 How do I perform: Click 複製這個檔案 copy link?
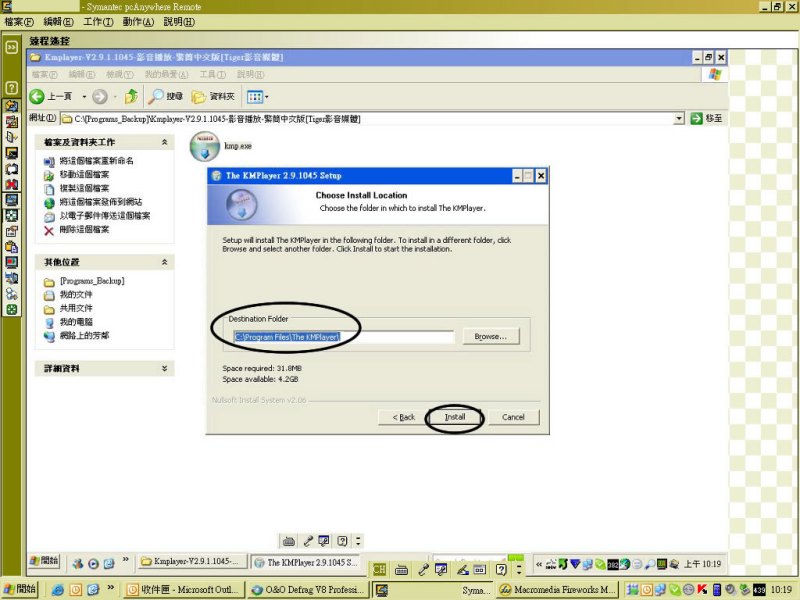click(84, 188)
